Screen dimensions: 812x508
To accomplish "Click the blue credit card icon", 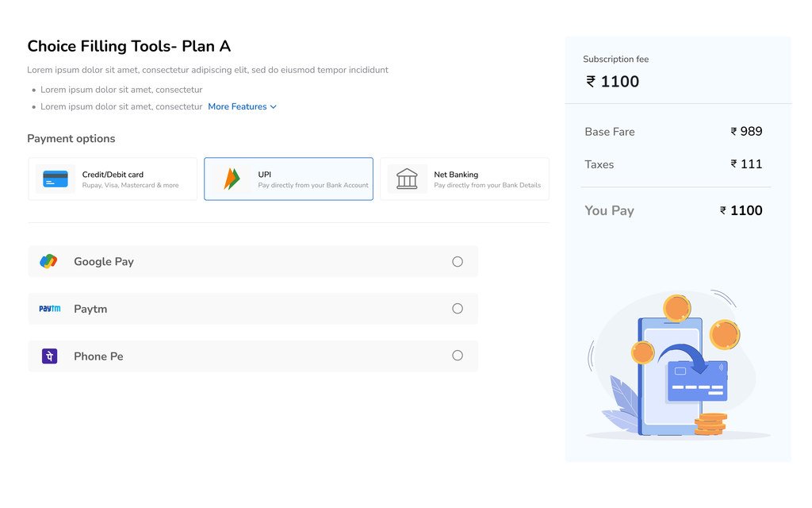I will tap(56, 179).
